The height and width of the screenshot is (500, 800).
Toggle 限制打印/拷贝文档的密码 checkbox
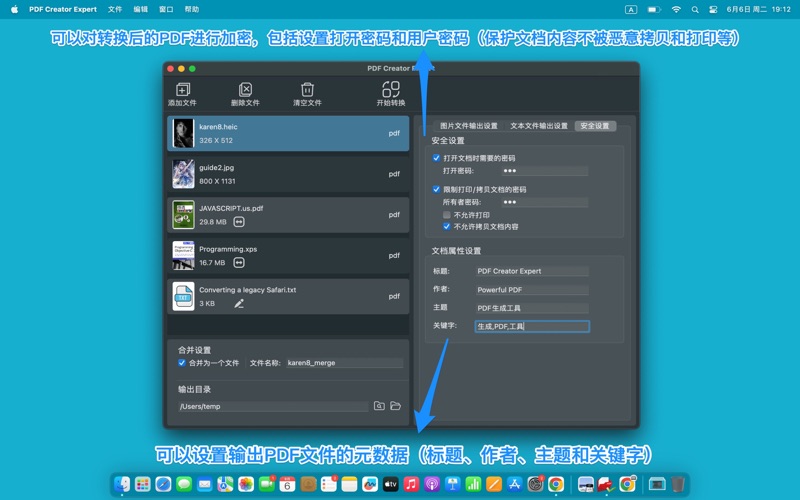(x=436, y=189)
